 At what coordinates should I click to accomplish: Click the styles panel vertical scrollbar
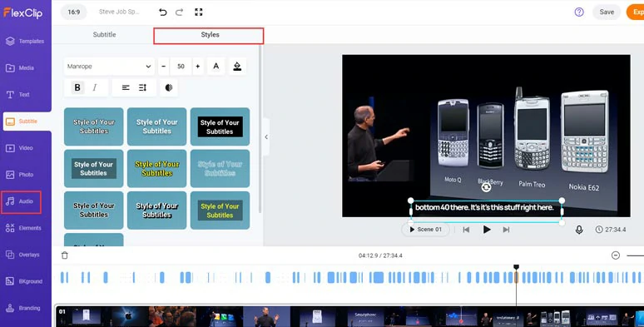260,130
